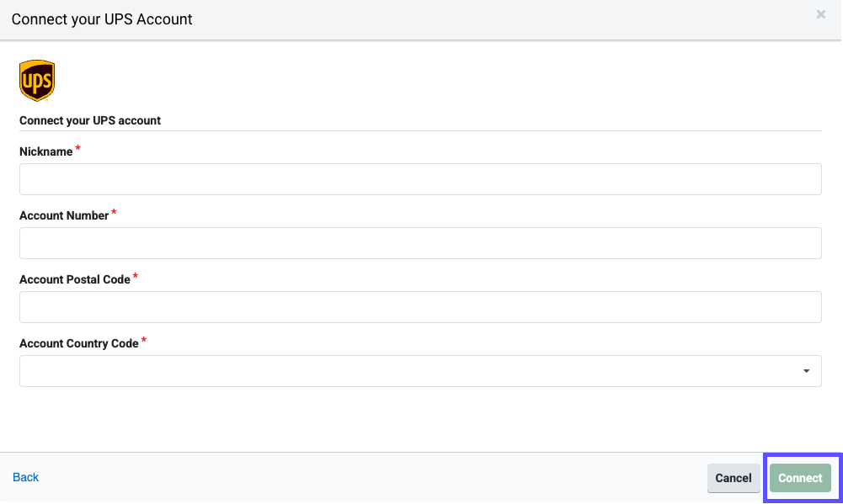This screenshot has height=504, width=843.
Task: Go back using the Back link
Action: (26, 477)
